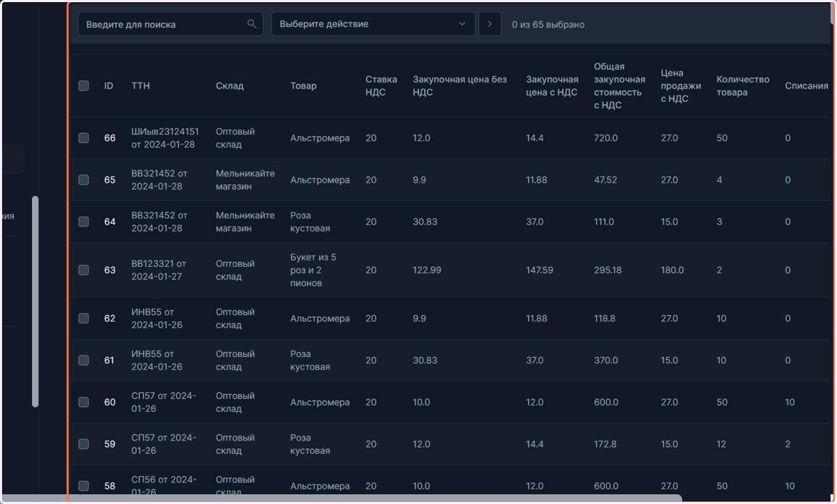
Task: Sort by Закупочная цена с НДС header
Action: tap(552, 86)
